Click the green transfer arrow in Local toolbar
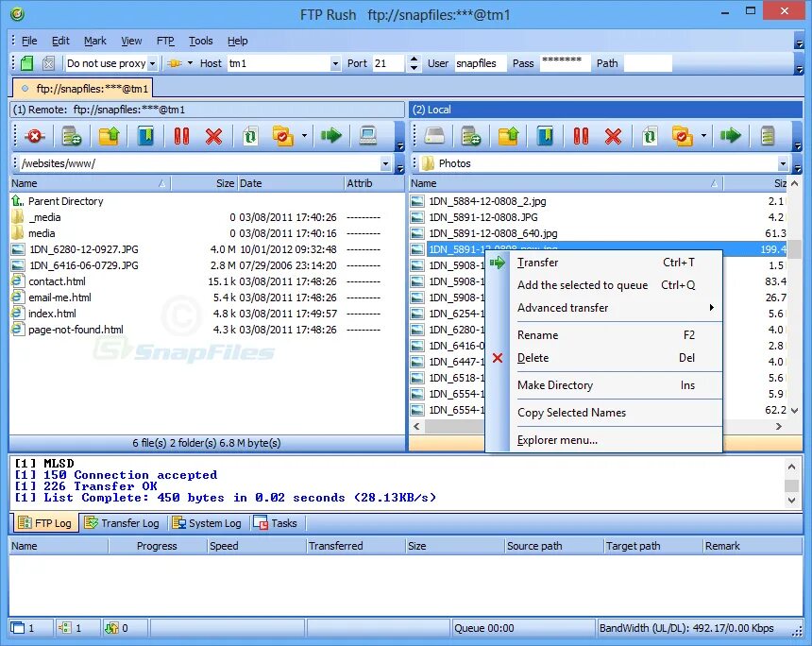The image size is (812, 646). point(730,136)
